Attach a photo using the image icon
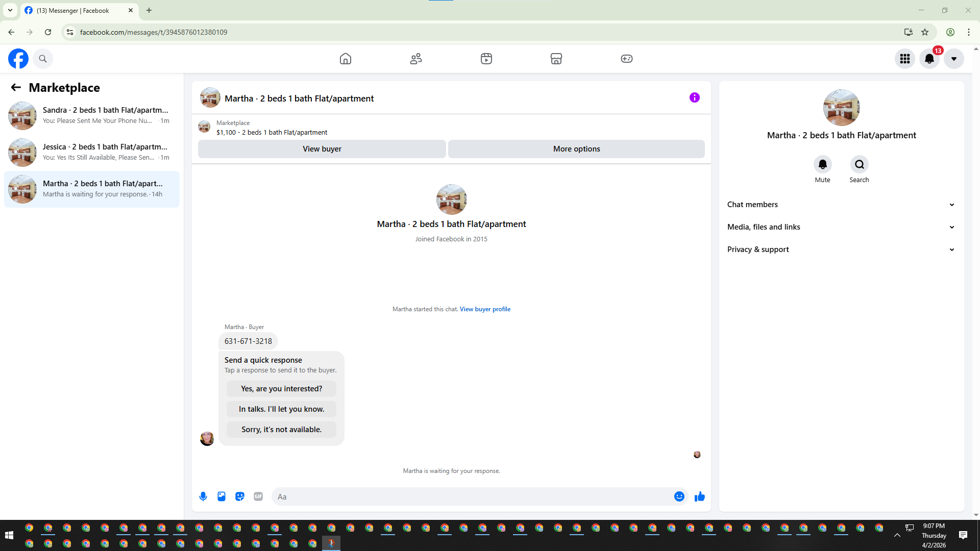This screenshot has height=551, width=980. click(222, 496)
